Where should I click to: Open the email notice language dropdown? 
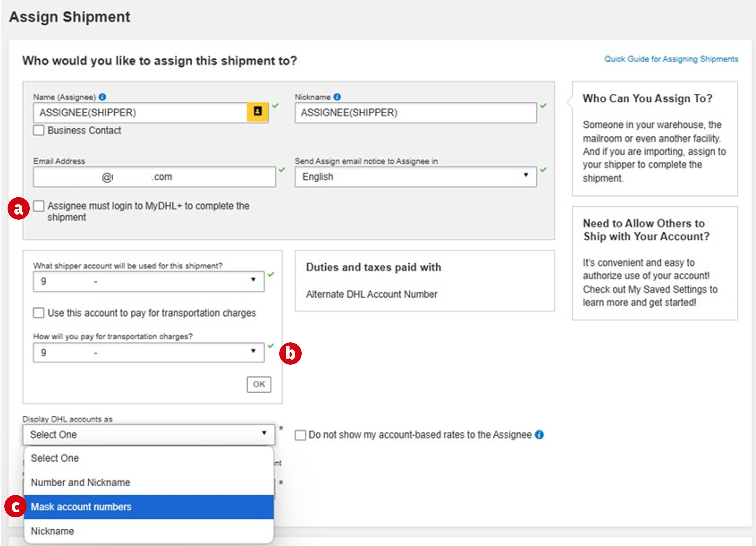(x=416, y=177)
